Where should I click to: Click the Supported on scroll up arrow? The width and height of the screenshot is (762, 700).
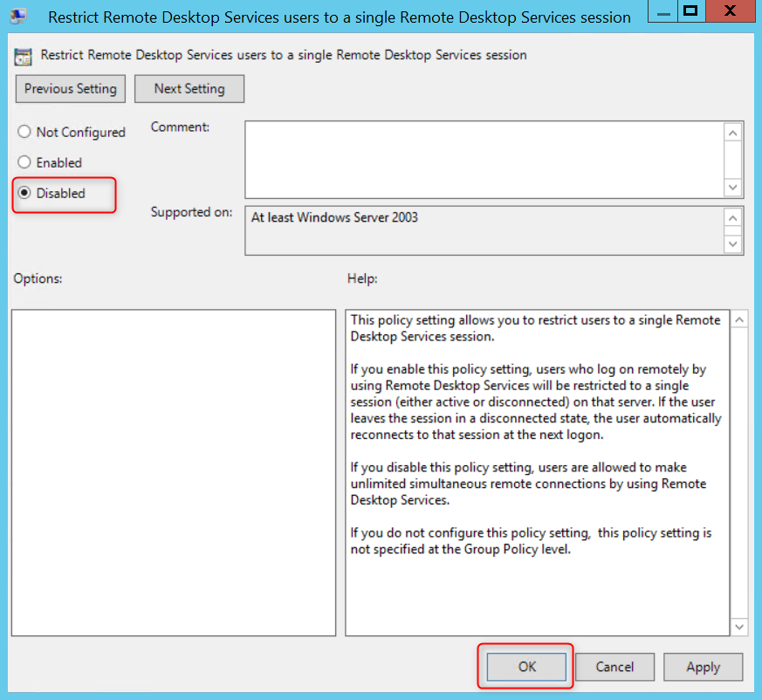coord(733,218)
